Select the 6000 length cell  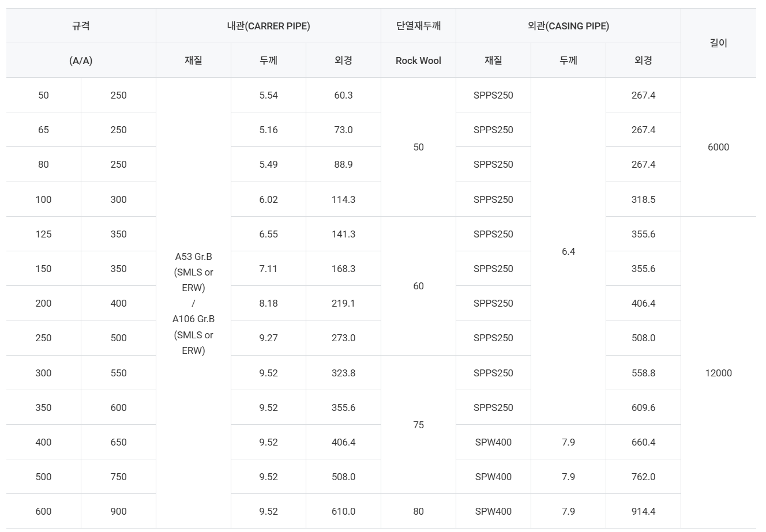coord(718,147)
